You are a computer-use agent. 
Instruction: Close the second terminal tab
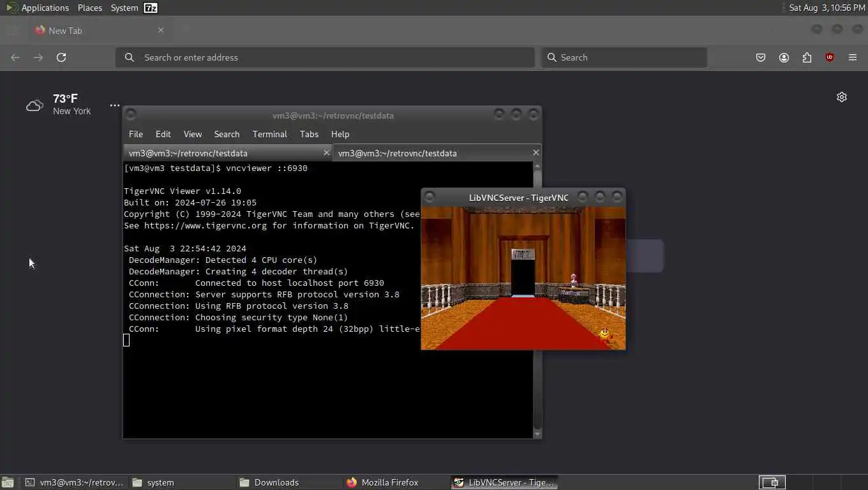[x=536, y=153]
